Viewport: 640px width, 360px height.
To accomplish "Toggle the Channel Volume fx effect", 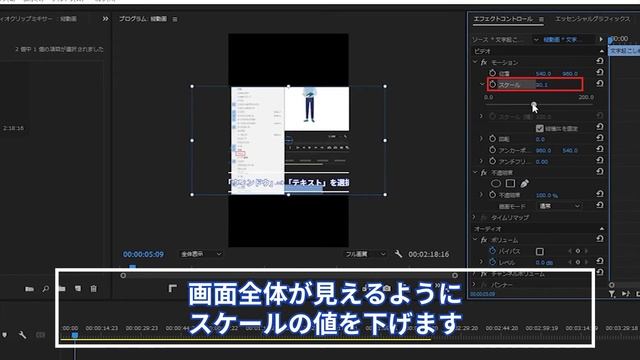I will point(484,273).
